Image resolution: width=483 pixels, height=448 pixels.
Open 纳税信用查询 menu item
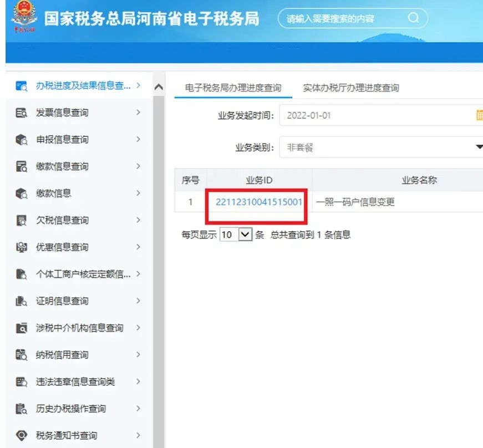79,355
